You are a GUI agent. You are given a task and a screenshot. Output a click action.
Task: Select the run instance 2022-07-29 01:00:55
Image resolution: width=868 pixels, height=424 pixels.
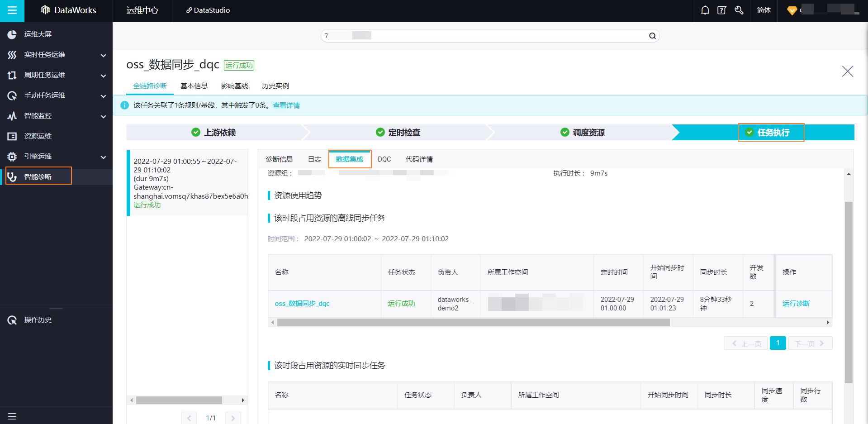click(x=187, y=183)
